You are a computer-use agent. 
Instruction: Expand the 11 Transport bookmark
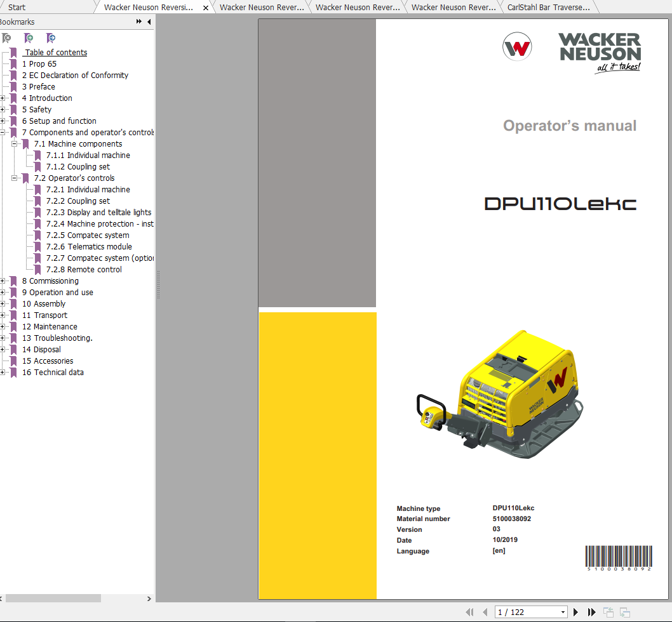pyautogui.click(x=2, y=315)
